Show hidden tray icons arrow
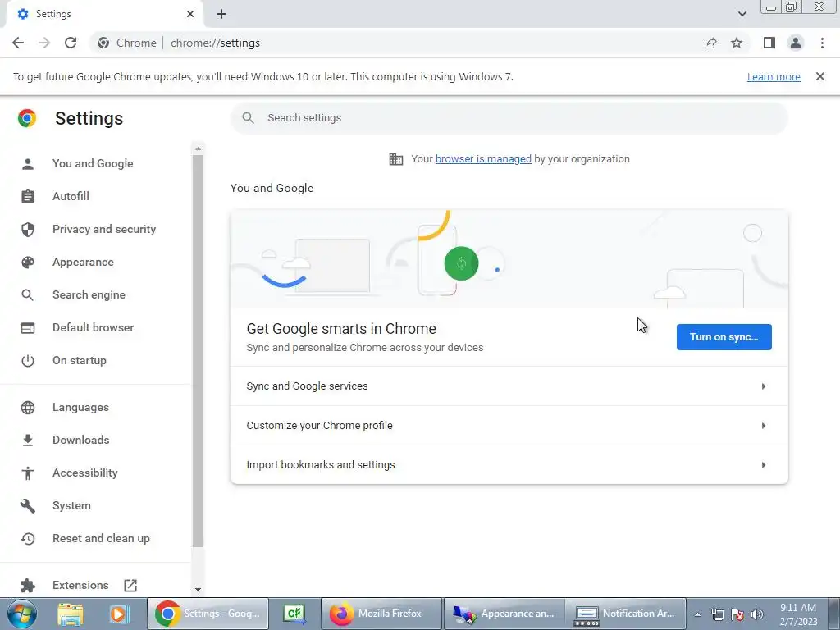 coord(697,614)
